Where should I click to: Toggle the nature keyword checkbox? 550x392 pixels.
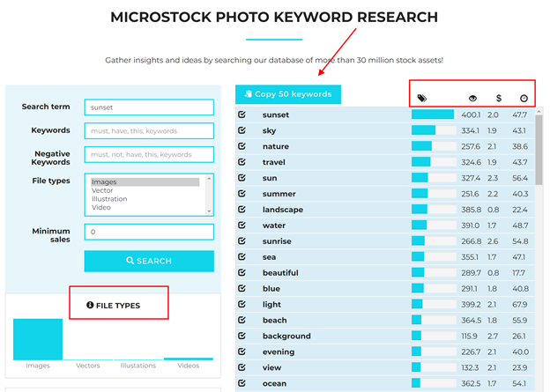point(242,146)
